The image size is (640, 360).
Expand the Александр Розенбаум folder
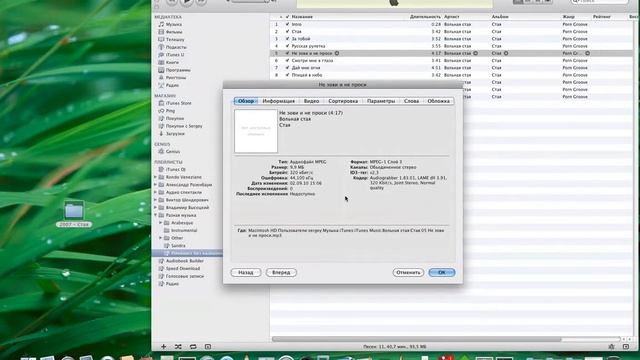click(155, 185)
